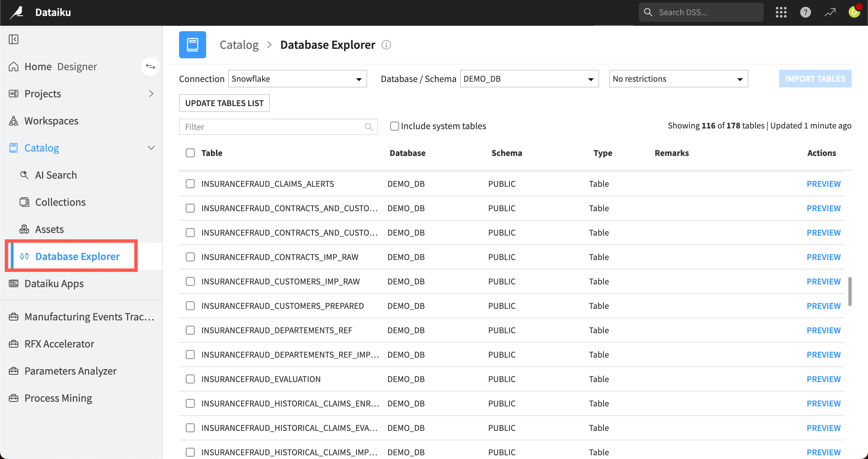Toggle the select-all tables checkbox
The width and height of the screenshot is (868, 459).
[x=190, y=153]
